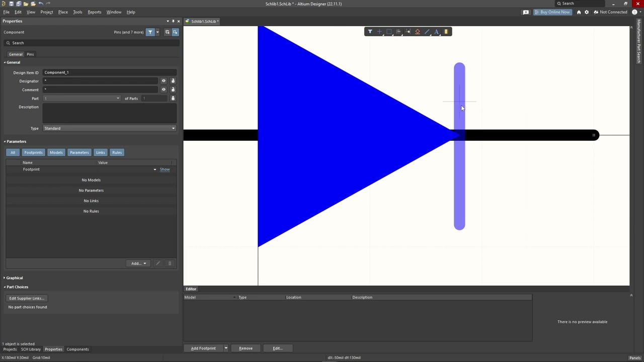Click the add/move crosshair tool in active bar
The height and width of the screenshot is (362, 644).
tap(379, 32)
